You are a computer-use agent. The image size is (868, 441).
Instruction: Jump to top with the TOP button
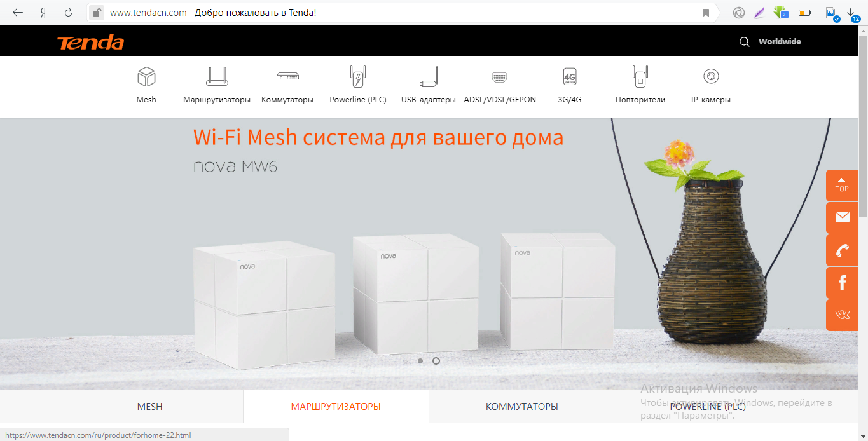click(x=842, y=185)
